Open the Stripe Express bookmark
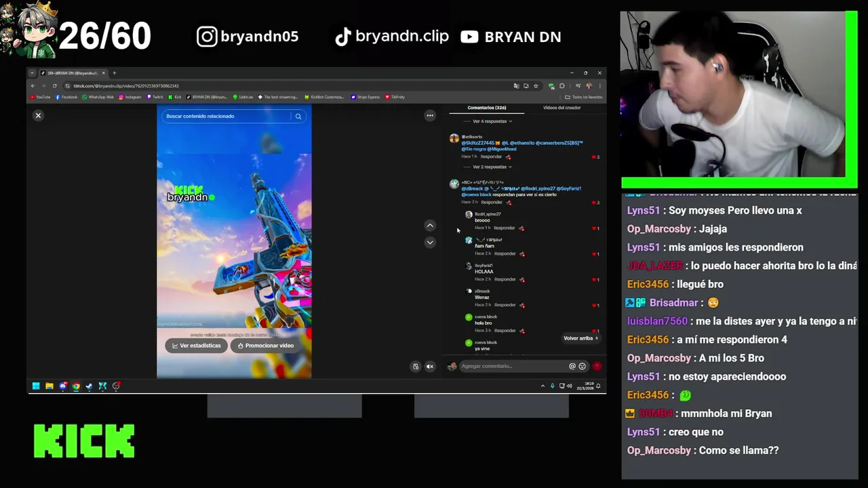868x488 pixels. pyautogui.click(x=366, y=97)
